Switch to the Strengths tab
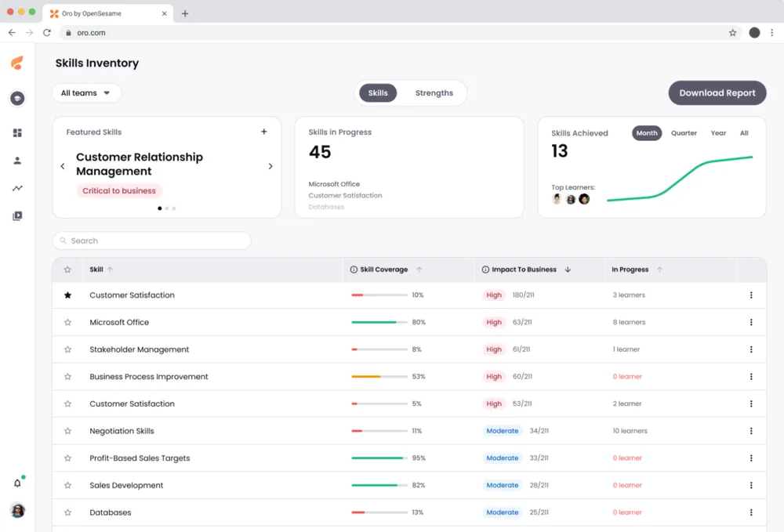The image size is (784, 532). click(x=434, y=92)
